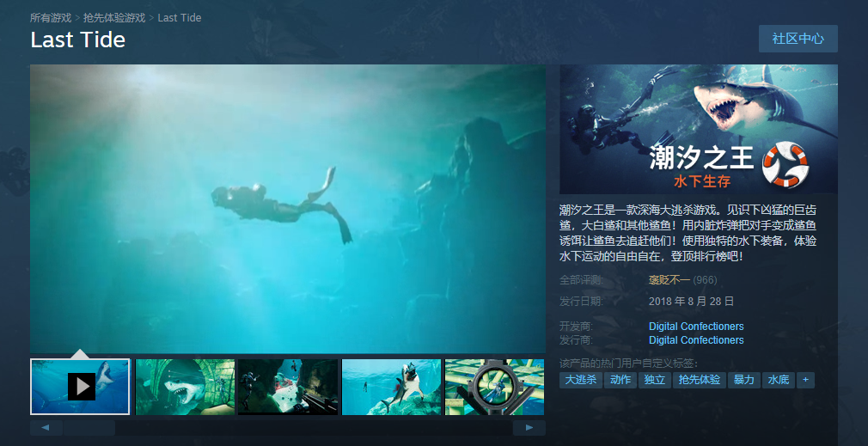Click the 发行商 label

pyautogui.click(x=577, y=339)
